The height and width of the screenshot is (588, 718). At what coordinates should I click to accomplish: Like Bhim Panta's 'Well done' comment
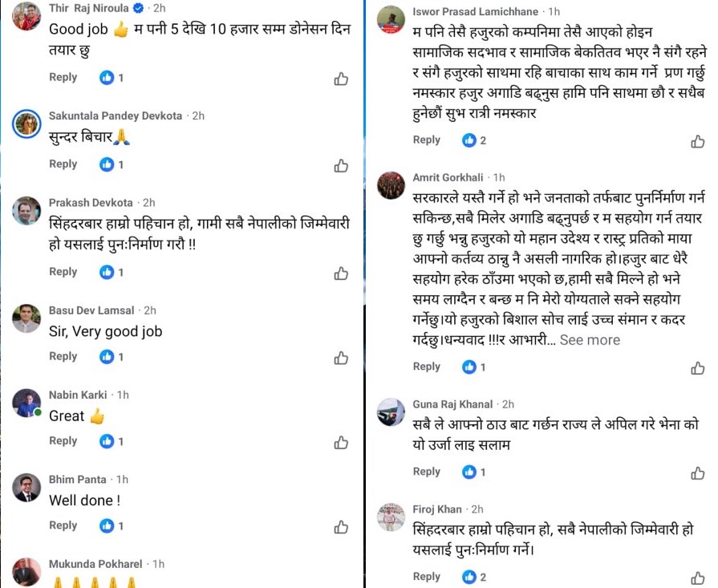pos(341,527)
